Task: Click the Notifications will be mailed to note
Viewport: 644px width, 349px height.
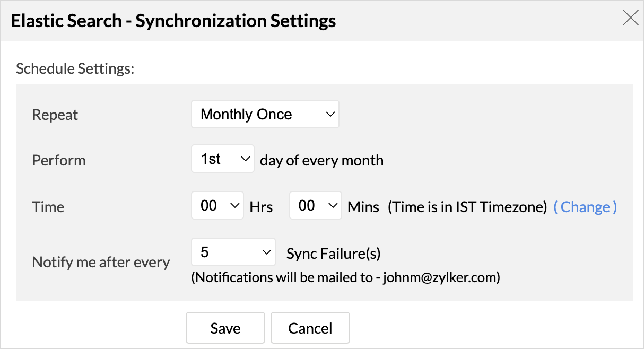Action: pyautogui.click(x=346, y=277)
